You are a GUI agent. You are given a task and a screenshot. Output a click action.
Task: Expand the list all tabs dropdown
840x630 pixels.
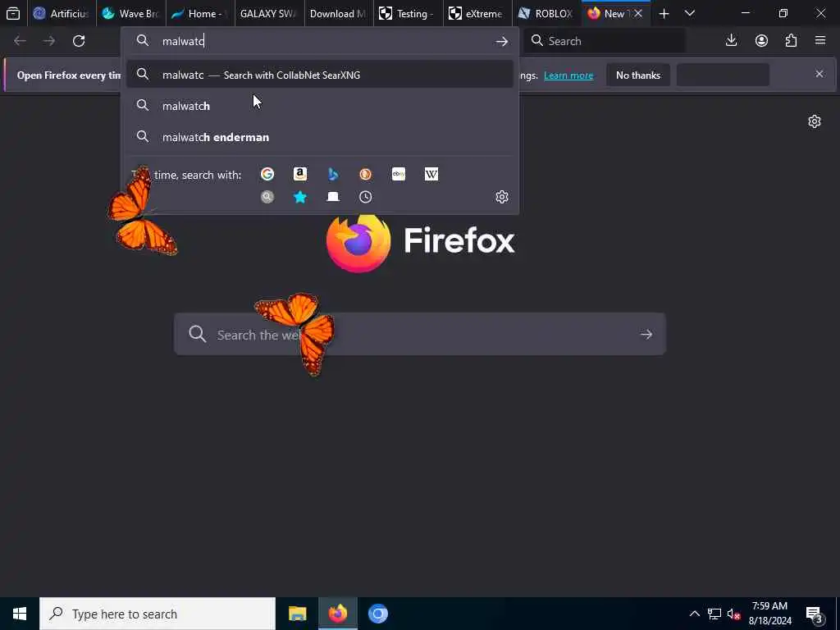coord(690,13)
